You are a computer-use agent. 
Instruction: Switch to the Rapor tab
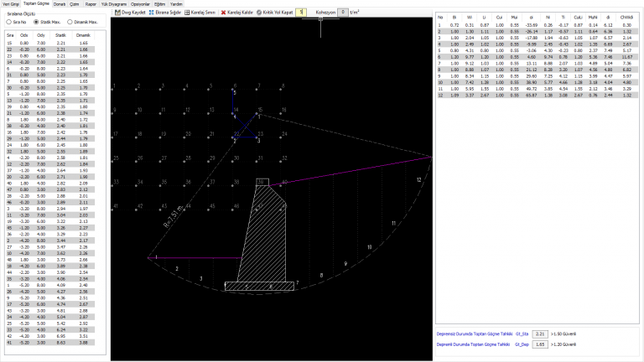[91, 4]
